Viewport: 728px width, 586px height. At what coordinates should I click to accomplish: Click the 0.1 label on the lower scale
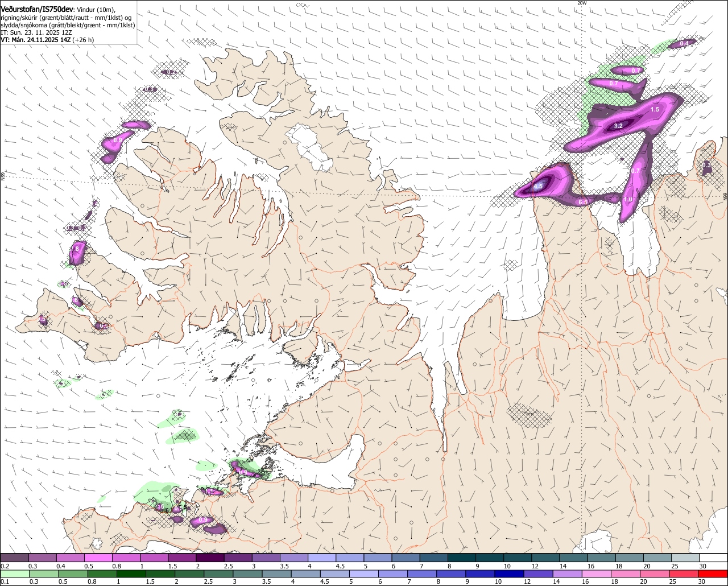pyautogui.click(x=6, y=581)
